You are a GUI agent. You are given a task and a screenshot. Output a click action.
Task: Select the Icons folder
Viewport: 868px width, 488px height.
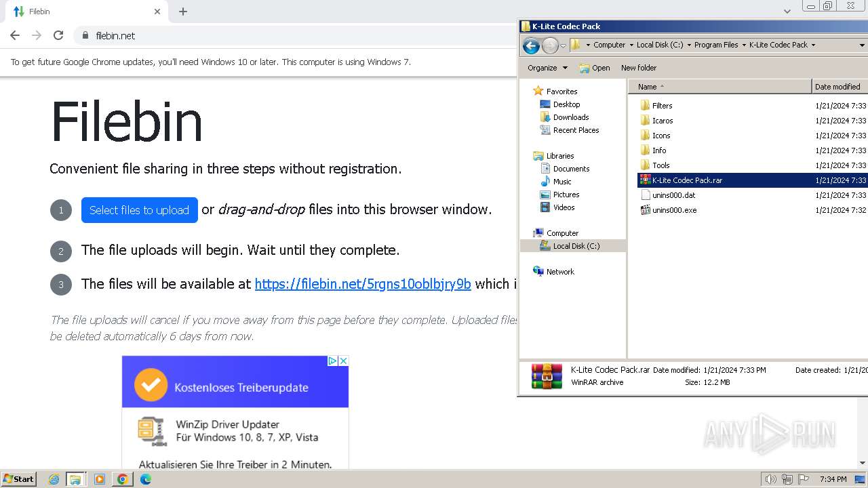(x=655, y=136)
